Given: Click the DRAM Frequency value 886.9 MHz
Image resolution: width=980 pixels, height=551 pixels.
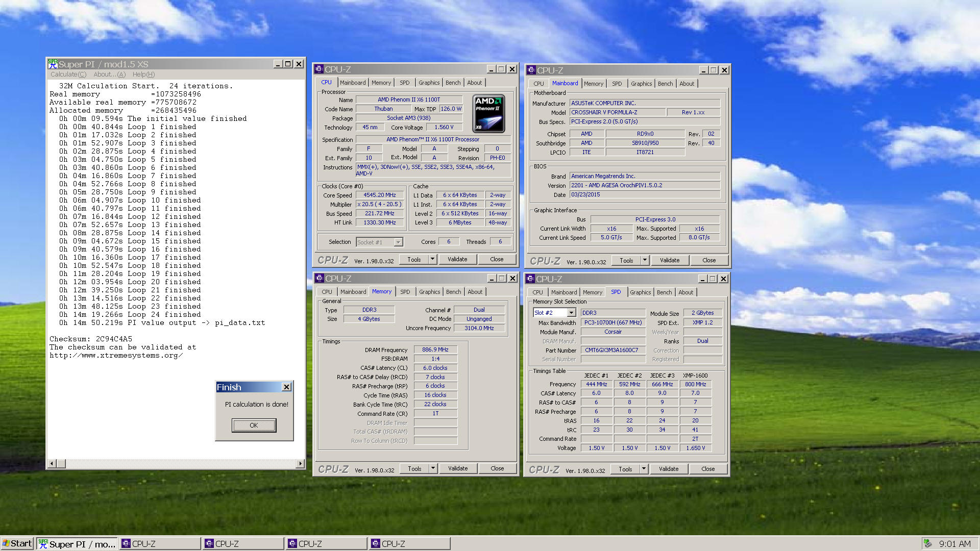Looking at the screenshot, I should pyautogui.click(x=435, y=349).
